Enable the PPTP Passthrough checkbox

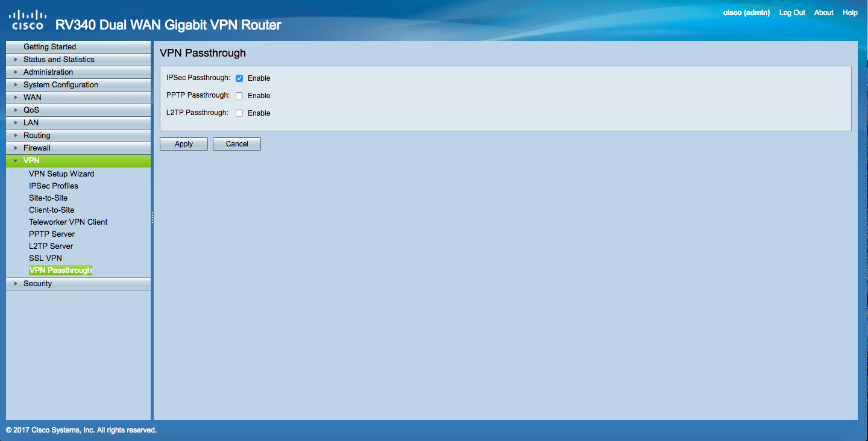click(x=239, y=96)
